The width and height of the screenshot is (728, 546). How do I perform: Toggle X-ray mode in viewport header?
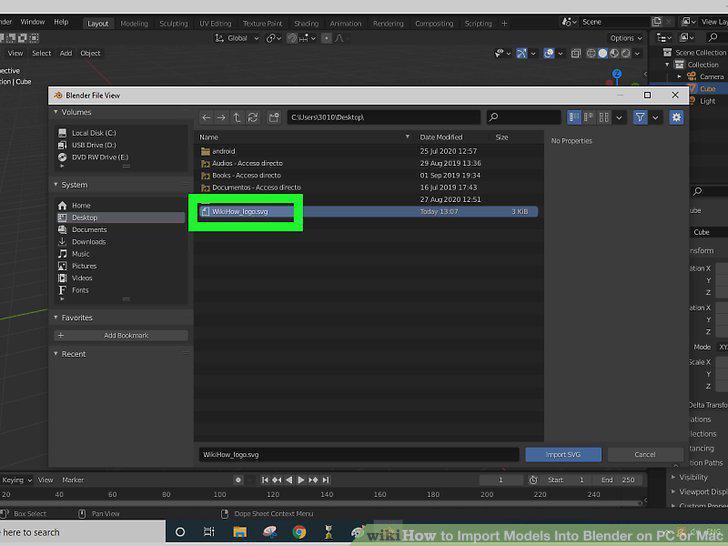[x=576, y=53]
